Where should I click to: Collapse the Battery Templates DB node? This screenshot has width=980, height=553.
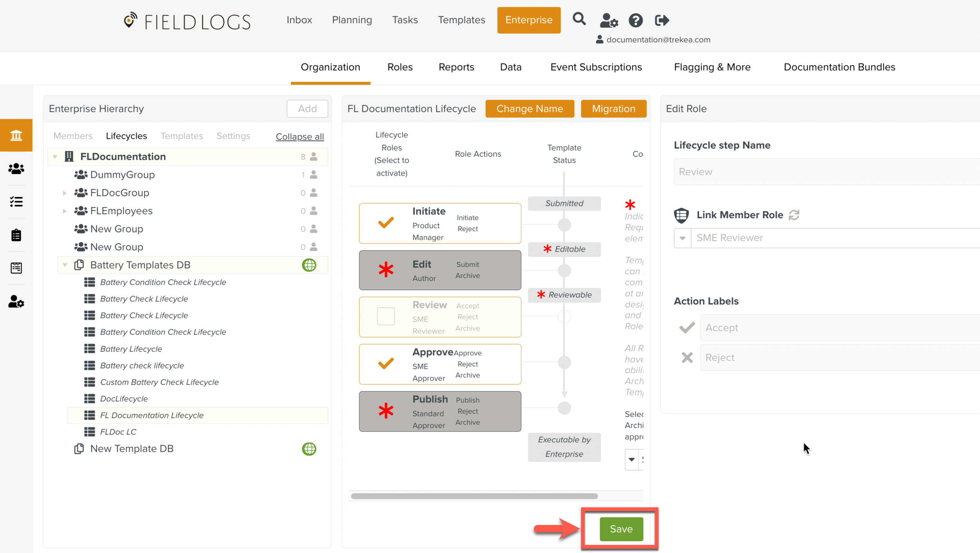pyautogui.click(x=65, y=265)
